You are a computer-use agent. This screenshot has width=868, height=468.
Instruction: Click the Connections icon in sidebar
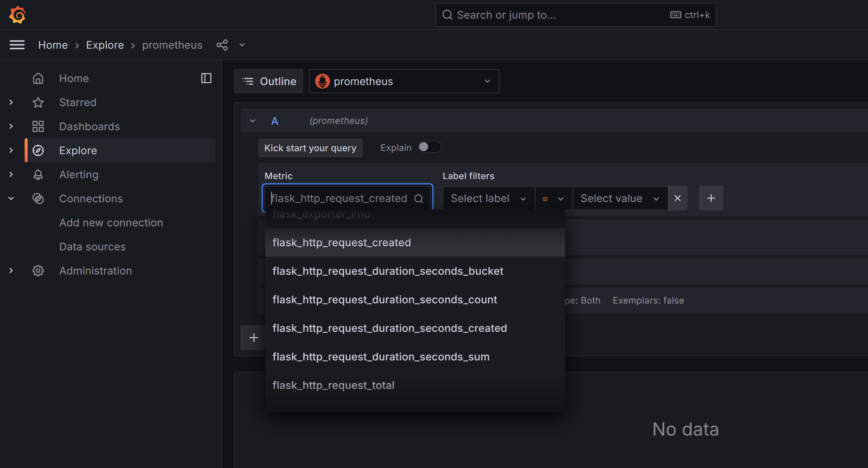(x=38, y=199)
